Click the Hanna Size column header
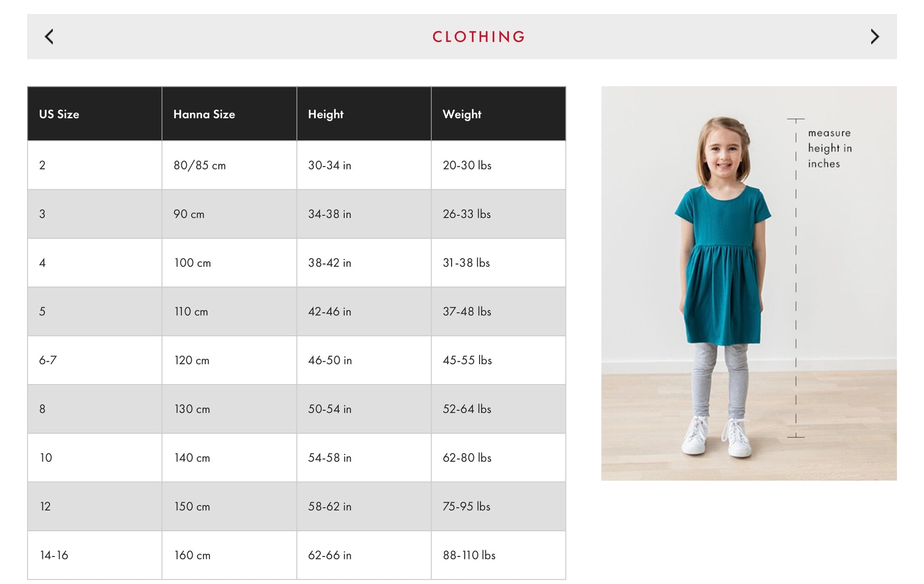The height and width of the screenshot is (584, 924). pyautogui.click(x=204, y=114)
